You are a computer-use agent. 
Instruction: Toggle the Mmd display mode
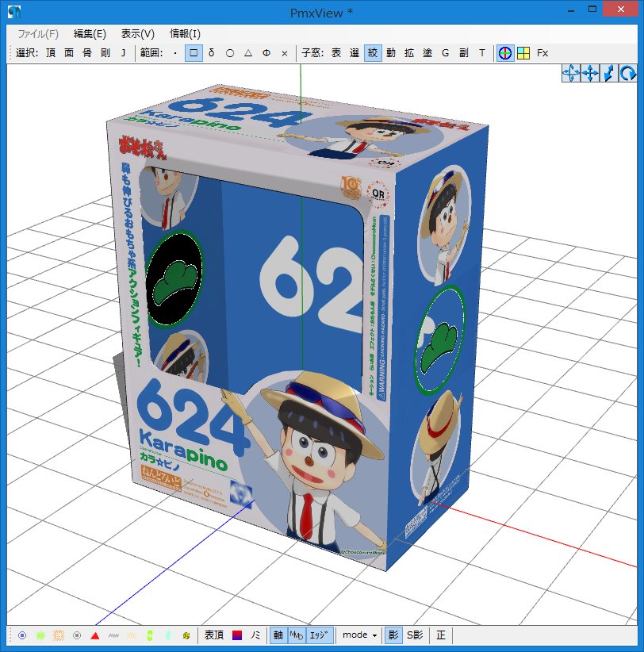[x=297, y=635]
